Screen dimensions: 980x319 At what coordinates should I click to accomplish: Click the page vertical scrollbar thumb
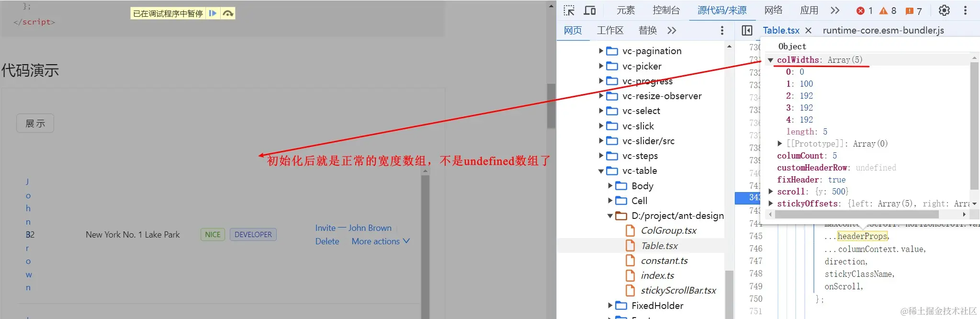(551, 106)
